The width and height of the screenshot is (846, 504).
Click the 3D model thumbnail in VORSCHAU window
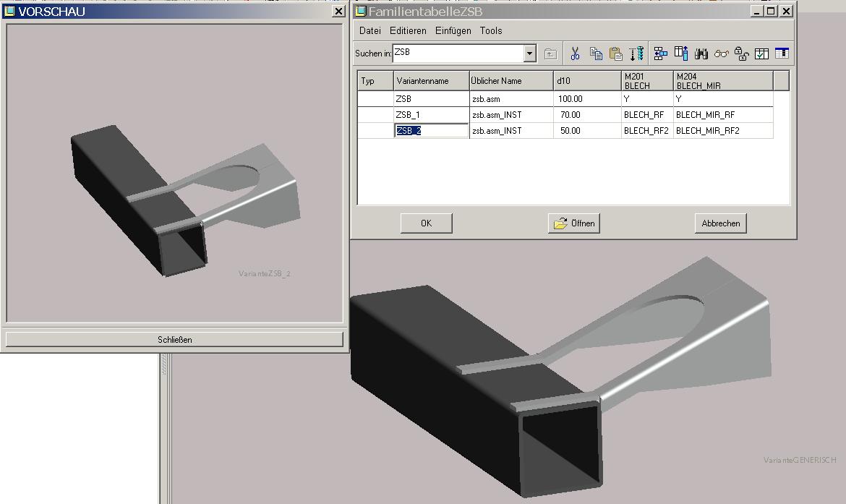coord(185,201)
